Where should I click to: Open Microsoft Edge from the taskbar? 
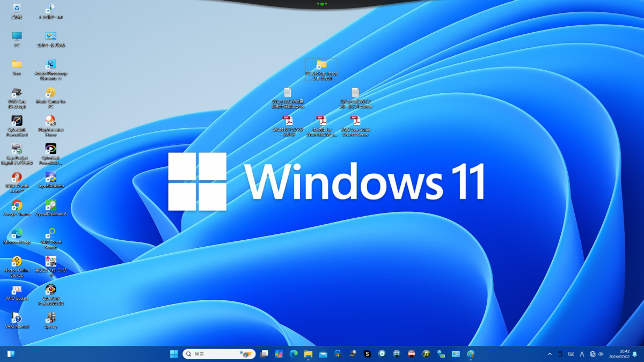[294, 354]
